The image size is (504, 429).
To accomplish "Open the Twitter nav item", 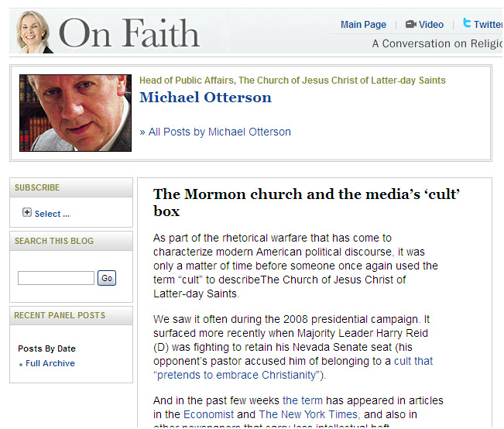I will pyautogui.click(x=488, y=25).
